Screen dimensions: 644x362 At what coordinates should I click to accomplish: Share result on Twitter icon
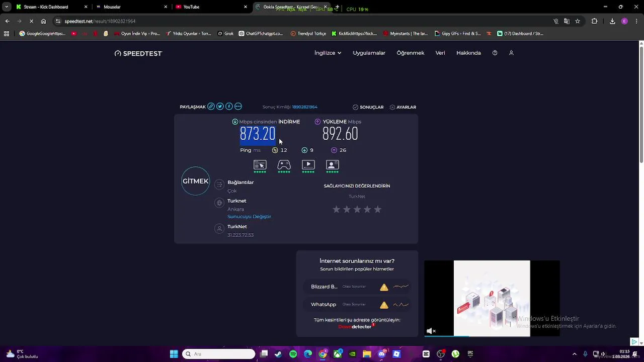point(220,107)
